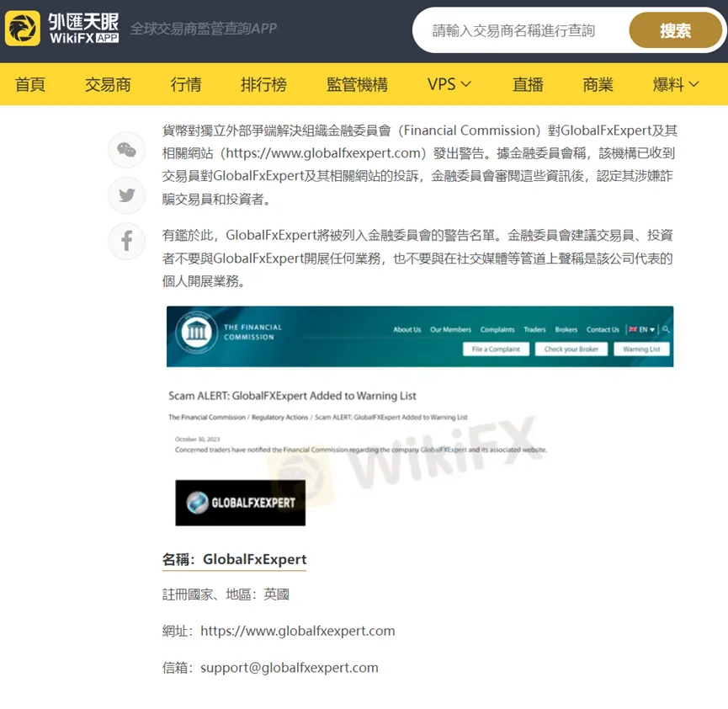Share the article via the Facebook icon

point(127,241)
